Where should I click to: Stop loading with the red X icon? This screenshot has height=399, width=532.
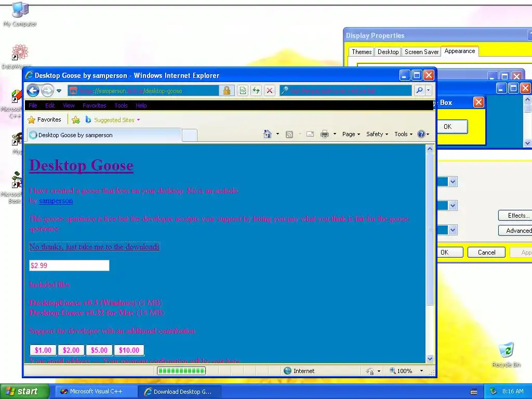[x=270, y=90]
